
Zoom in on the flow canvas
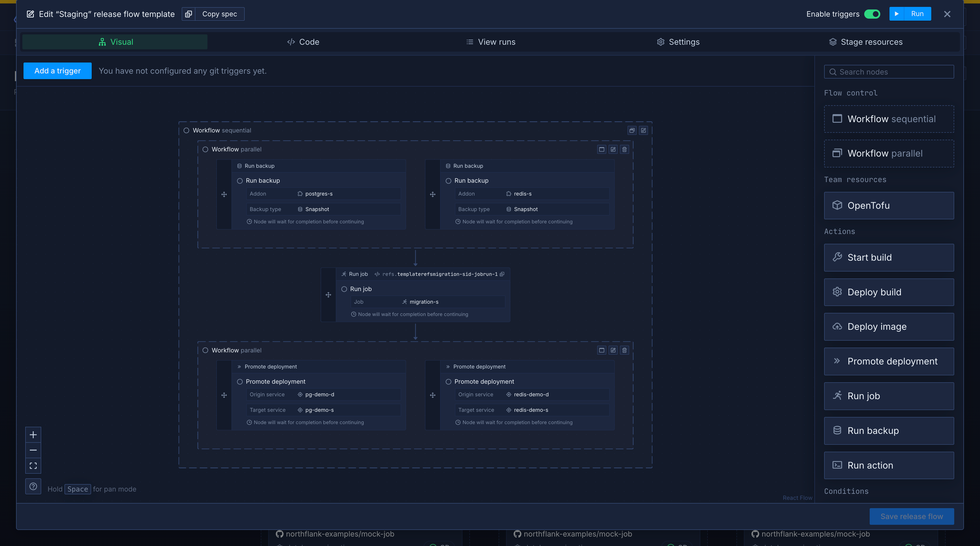tap(33, 435)
